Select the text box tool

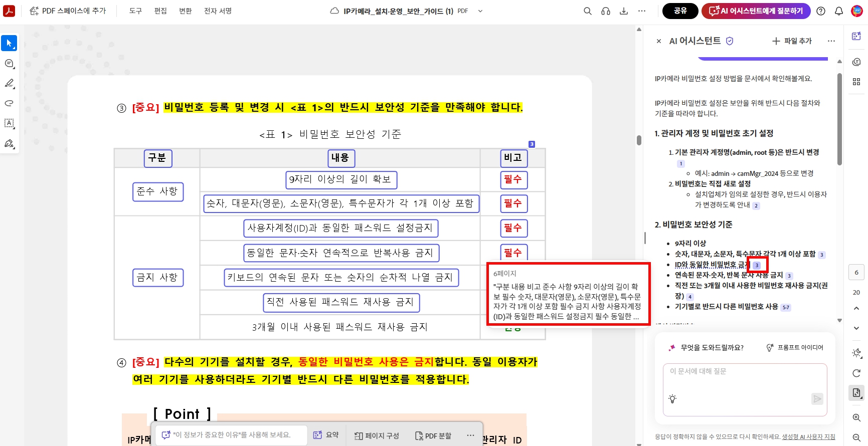[x=9, y=123]
